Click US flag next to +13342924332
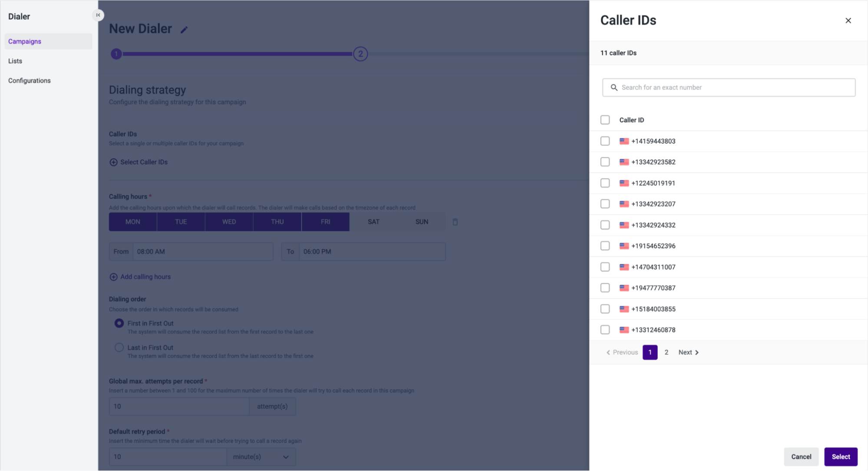The width and height of the screenshot is (868, 471). 624,225
